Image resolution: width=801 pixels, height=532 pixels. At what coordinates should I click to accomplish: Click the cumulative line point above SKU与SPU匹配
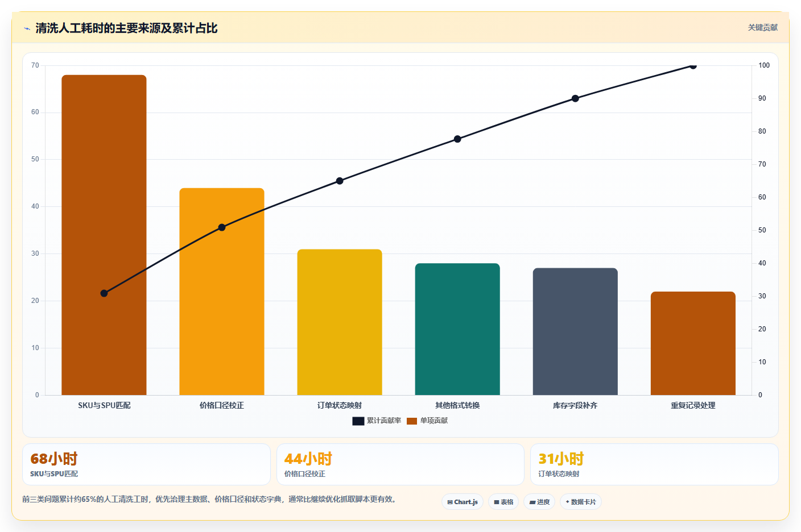(x=104, y=293)
